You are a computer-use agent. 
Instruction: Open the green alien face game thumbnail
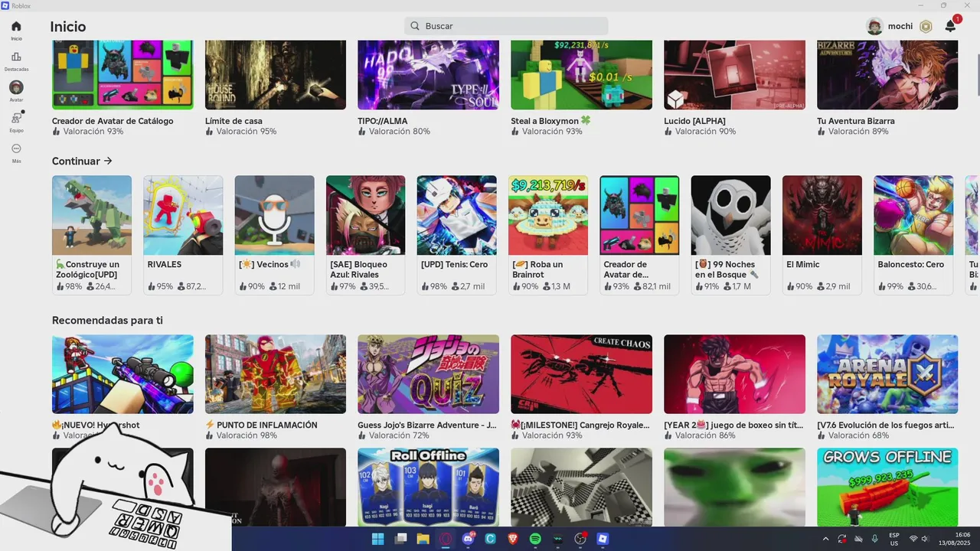(735, 487)
